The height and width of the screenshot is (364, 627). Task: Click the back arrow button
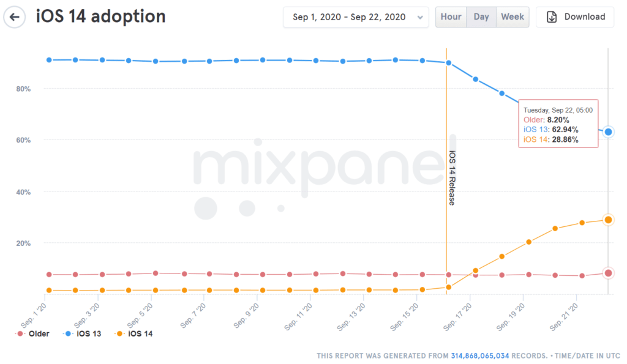(14, 17)
